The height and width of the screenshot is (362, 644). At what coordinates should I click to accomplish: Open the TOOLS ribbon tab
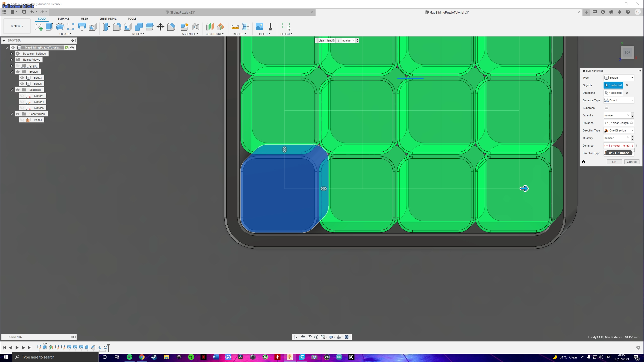[132, 19]
